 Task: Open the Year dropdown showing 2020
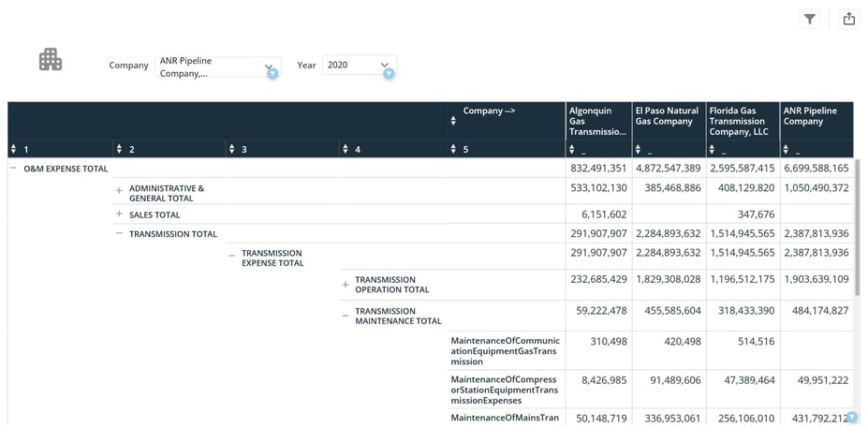pyautogui.click(x=360, y=65)
